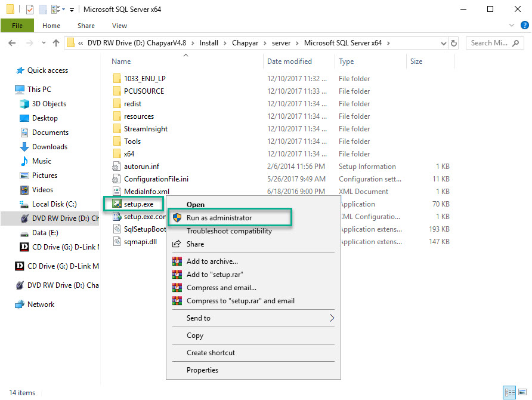Choose Open from the context menu
The width and height of the screenshot is (532, 400).
(x=253, y=204)
